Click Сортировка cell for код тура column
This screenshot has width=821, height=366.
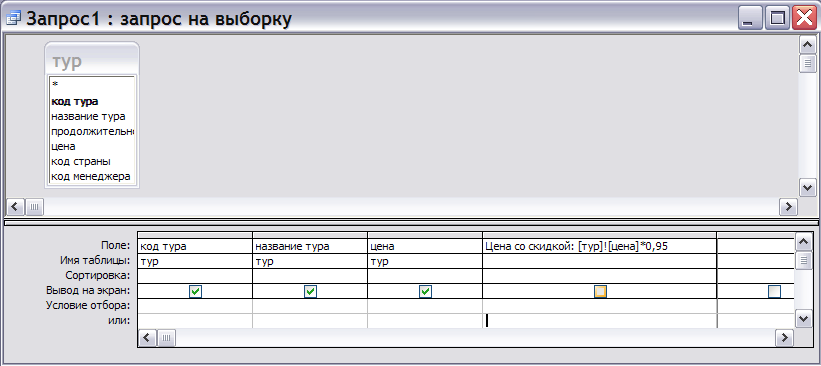click(195, 276)
